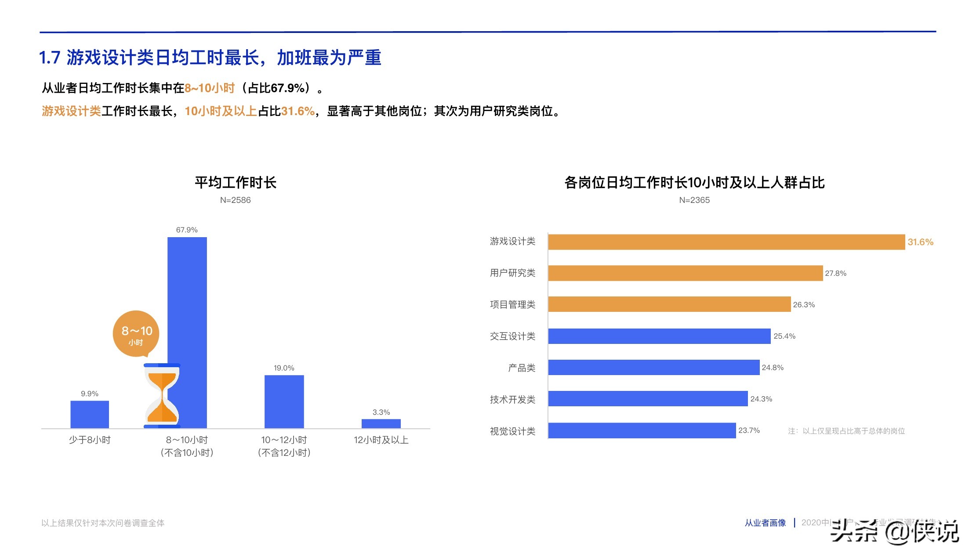The width and height of the screenshot is (976, 560).
Task: Click the '从业者画像' footer section label
Action: coord(765,523)
